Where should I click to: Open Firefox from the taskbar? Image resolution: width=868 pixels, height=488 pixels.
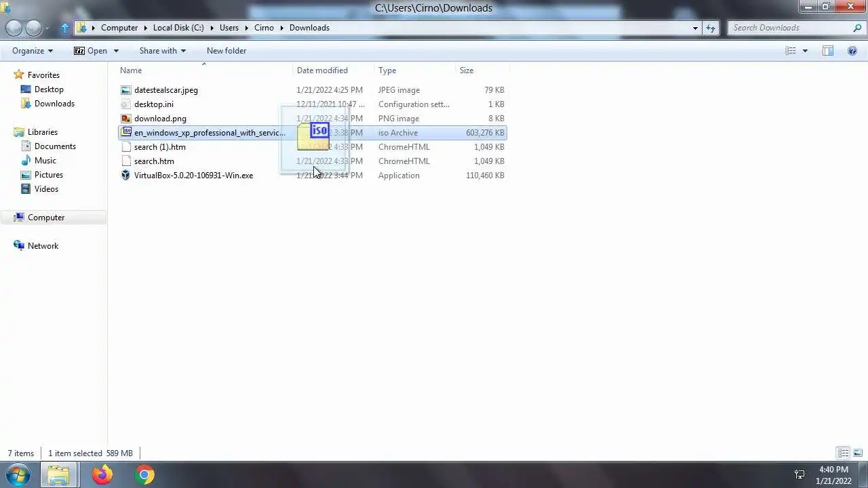coord(102,475)
